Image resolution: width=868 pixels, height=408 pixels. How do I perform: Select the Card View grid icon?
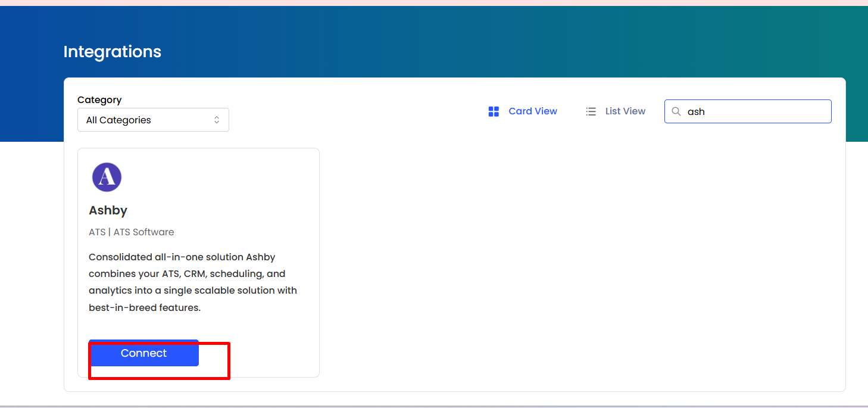tap(494, 111)
